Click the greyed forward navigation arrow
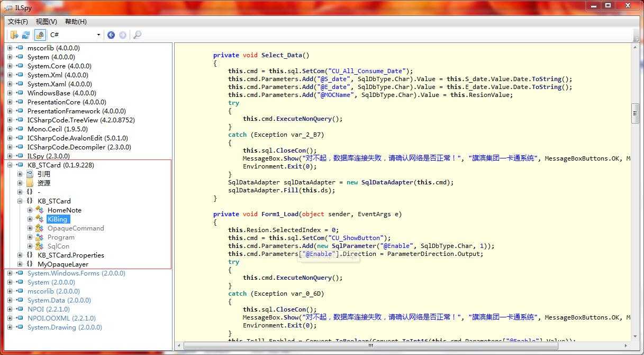 click(123, 35)
